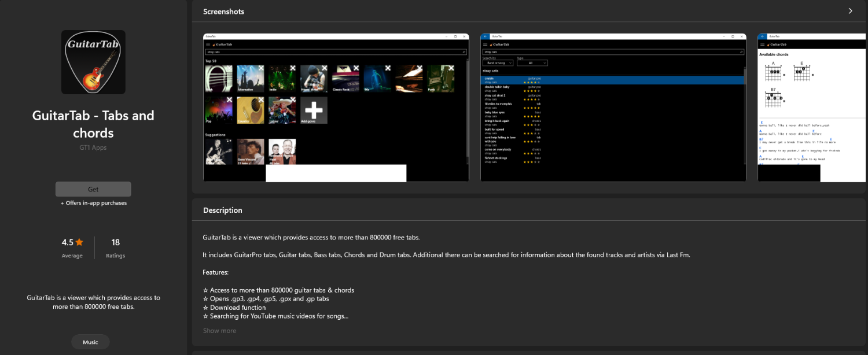Click the GuitarTab guitar pick app logo
The height and width of the screenshot is (355, 868).
click(x=93, y=62)
